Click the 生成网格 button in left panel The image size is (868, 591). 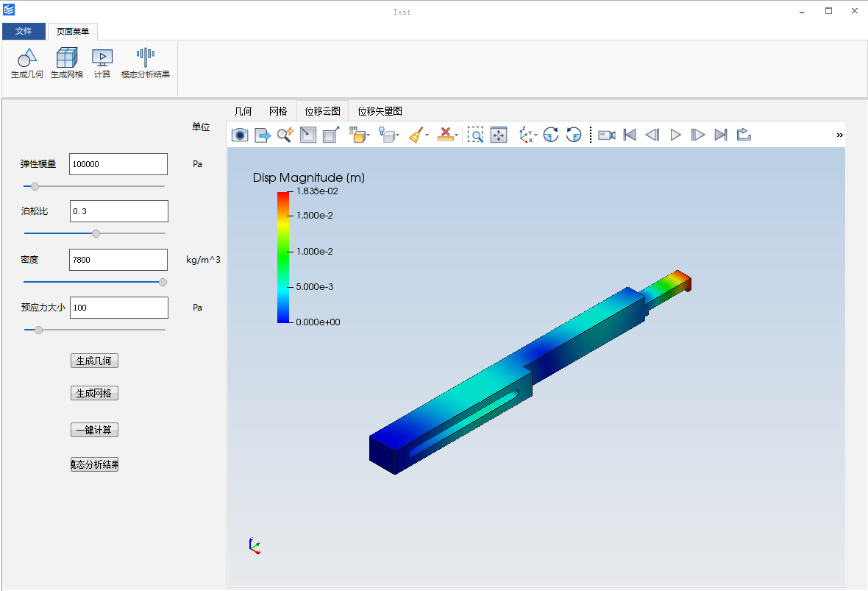pyautogui.click(x=94, y=393)
